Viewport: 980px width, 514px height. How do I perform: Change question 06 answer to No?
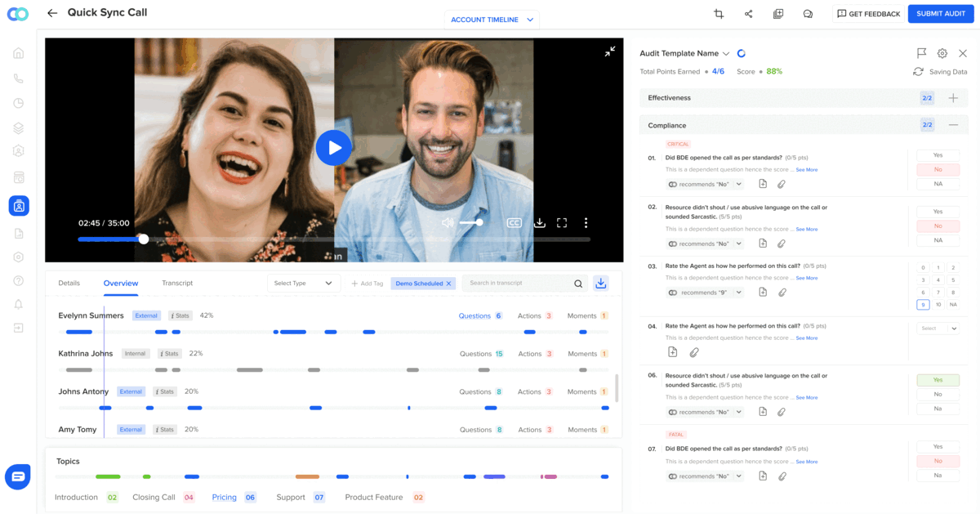[938, 394]
